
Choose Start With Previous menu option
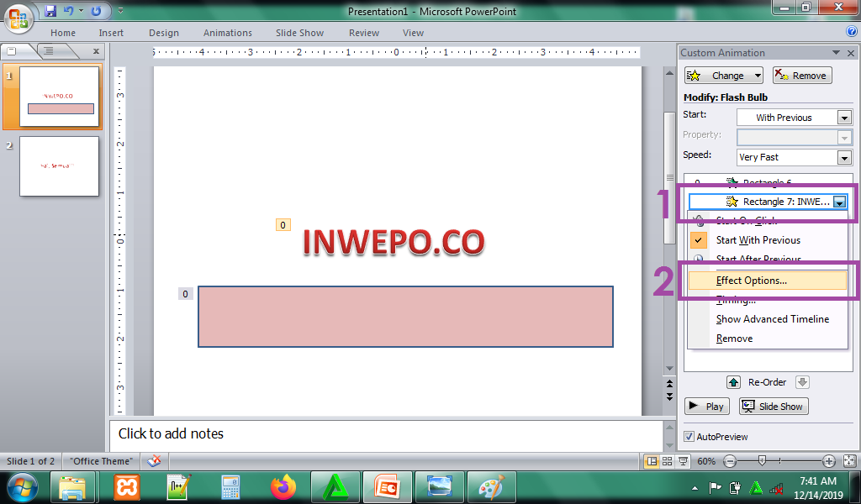(768, 240)
